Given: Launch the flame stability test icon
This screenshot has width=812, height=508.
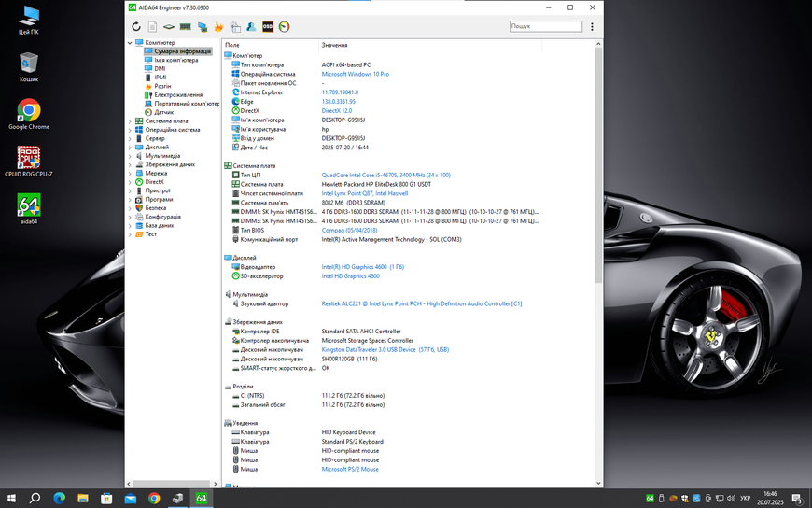Looking at the screenshot, I should point(218,26).
